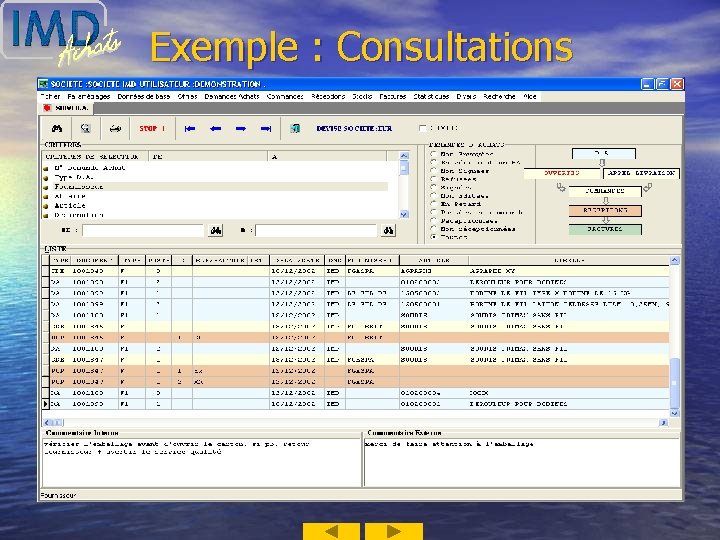Open the Recherche menu
The width and height of the screenshot is (720, 540).
point(499,96)
